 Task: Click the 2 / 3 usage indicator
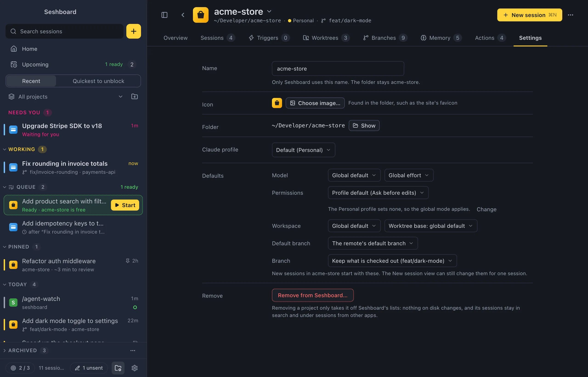[x=20, y=368]
